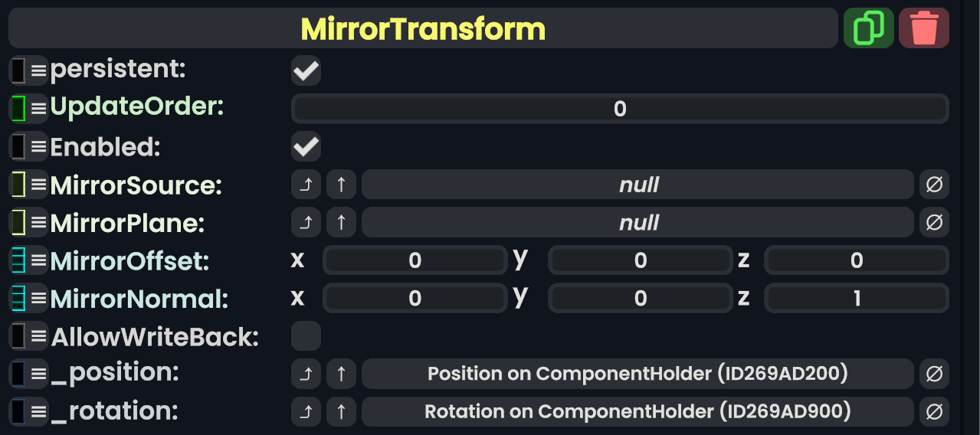Screen dimensions: 980x435
Task: Clear the _rotation reference with null icon
Action: point(934,412)
